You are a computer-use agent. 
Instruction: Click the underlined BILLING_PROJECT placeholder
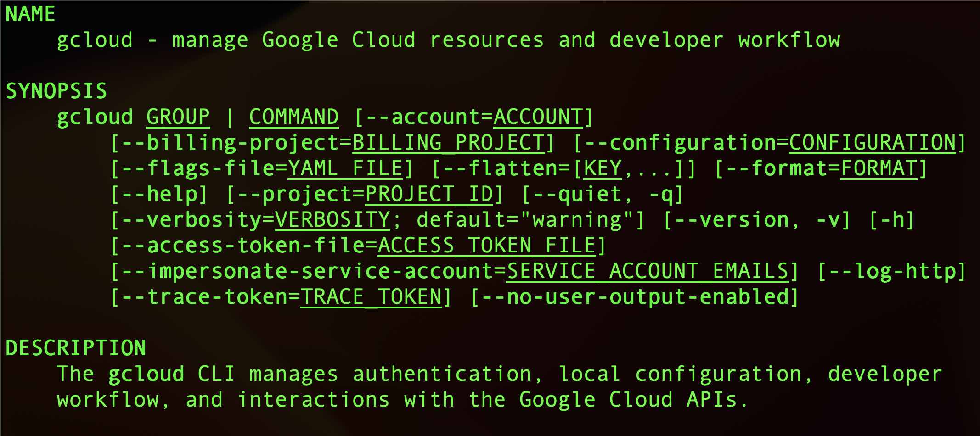point(448,143)
